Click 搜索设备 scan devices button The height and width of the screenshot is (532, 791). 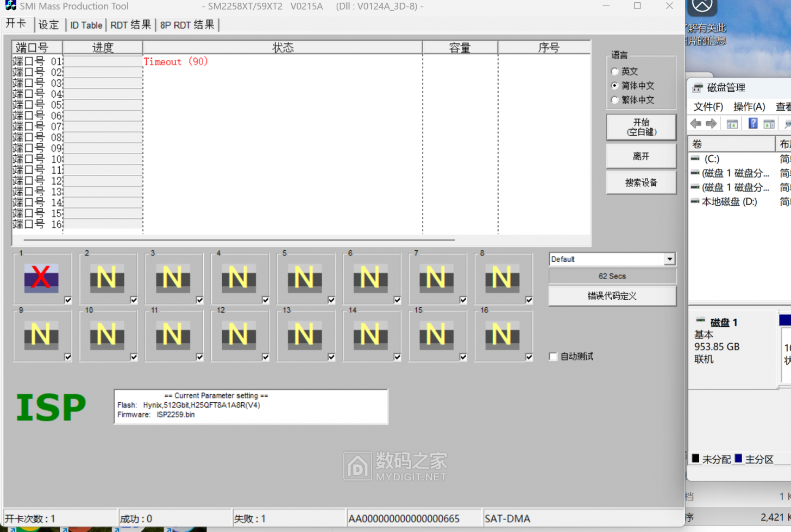click(x=641, y=182)
